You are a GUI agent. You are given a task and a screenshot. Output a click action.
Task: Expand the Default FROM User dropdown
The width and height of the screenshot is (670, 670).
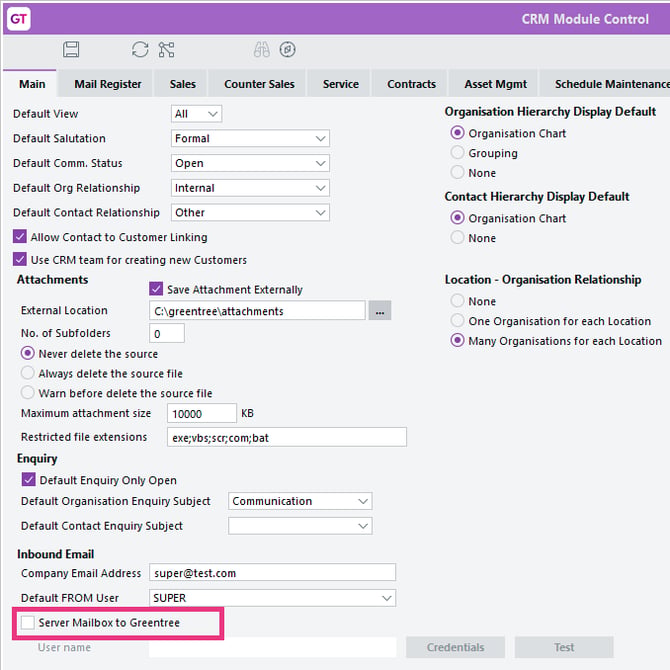tap(273, 598)
